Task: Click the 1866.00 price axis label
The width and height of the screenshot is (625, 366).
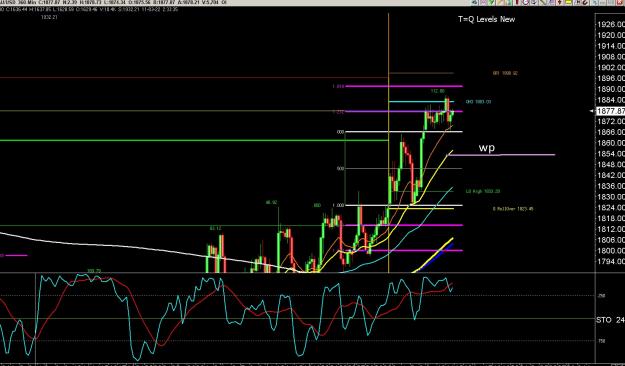Action: (611, 132)
